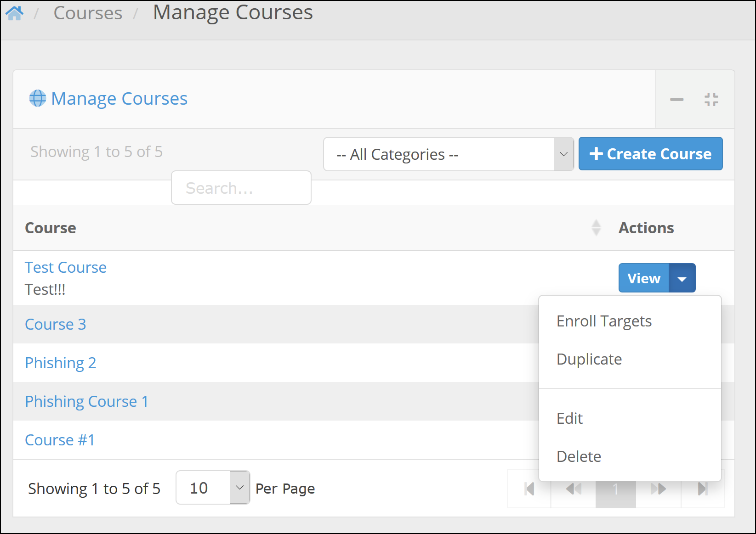Click the home icon in breadcrumb
This screenshot has height=534, width=756.
pyautogui.click(x=14, y=13)
